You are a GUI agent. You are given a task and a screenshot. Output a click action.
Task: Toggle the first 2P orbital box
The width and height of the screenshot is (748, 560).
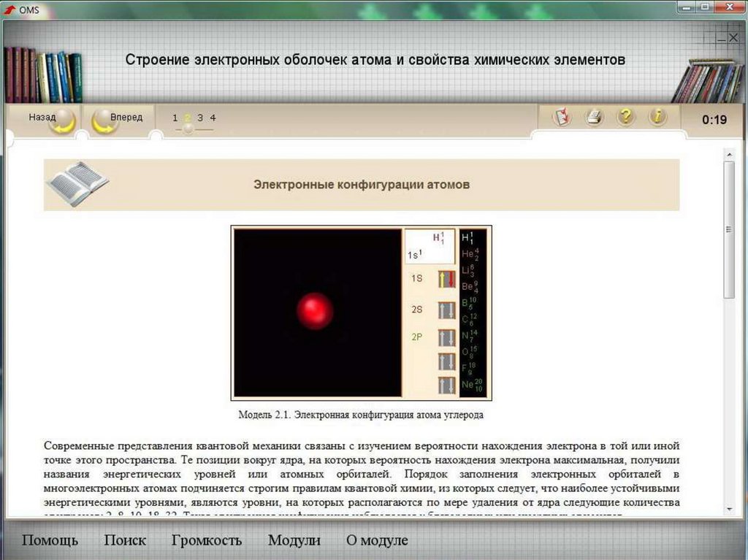(446, 337)
